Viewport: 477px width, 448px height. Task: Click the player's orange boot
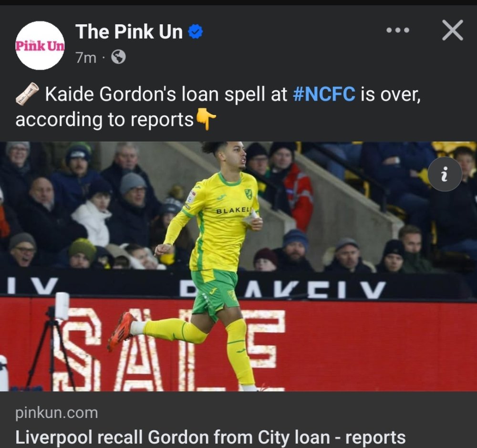121,331
